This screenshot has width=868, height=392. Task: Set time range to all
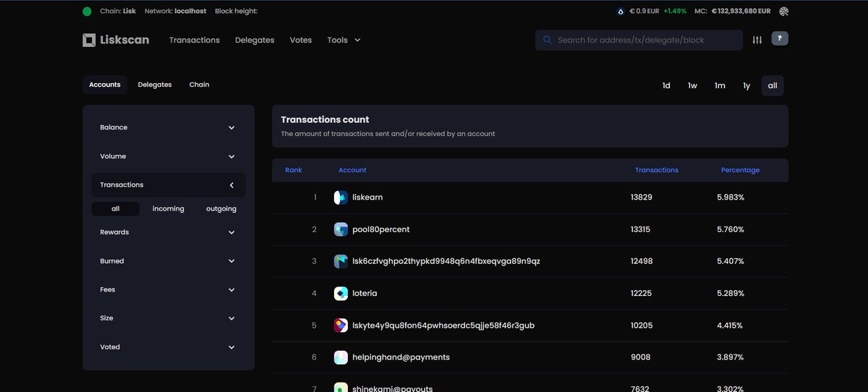click(773, 85)
